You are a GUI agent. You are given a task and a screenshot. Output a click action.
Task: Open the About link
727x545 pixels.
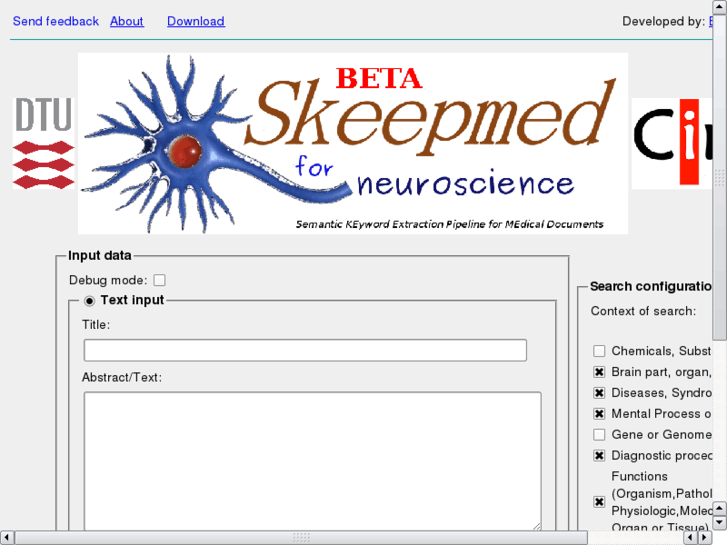click(x=127, y=21)
